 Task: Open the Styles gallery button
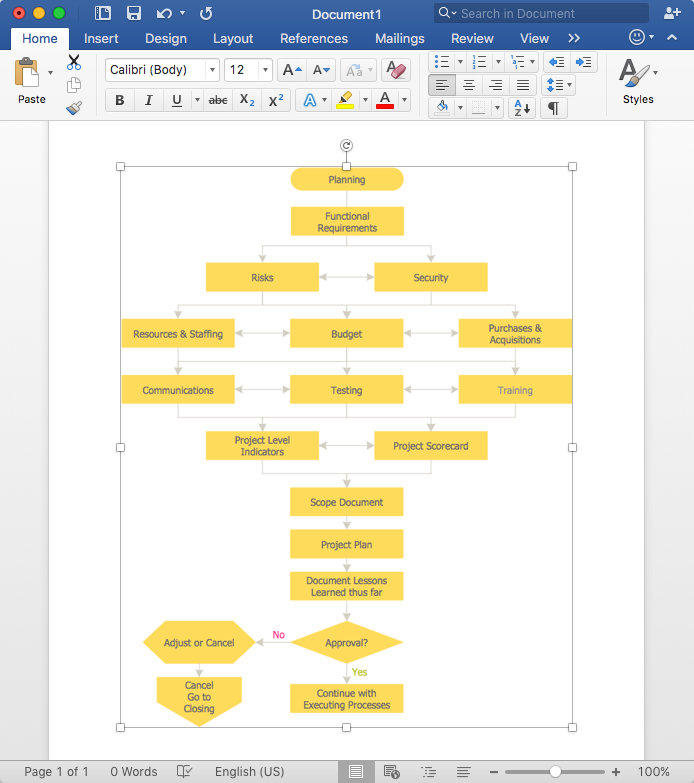pyautogui.click(x=638, y=82)
